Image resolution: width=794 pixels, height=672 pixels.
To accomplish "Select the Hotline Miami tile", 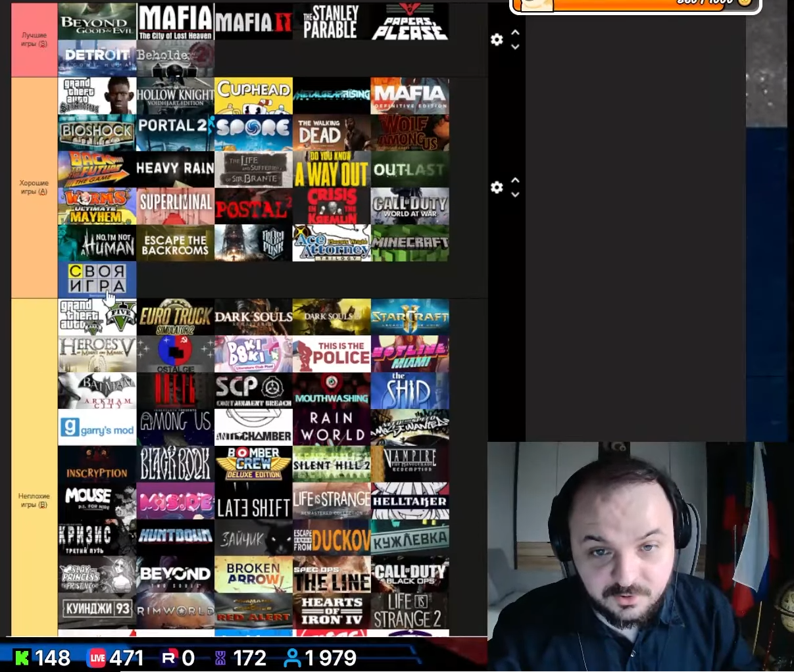I will click(410, 354).
